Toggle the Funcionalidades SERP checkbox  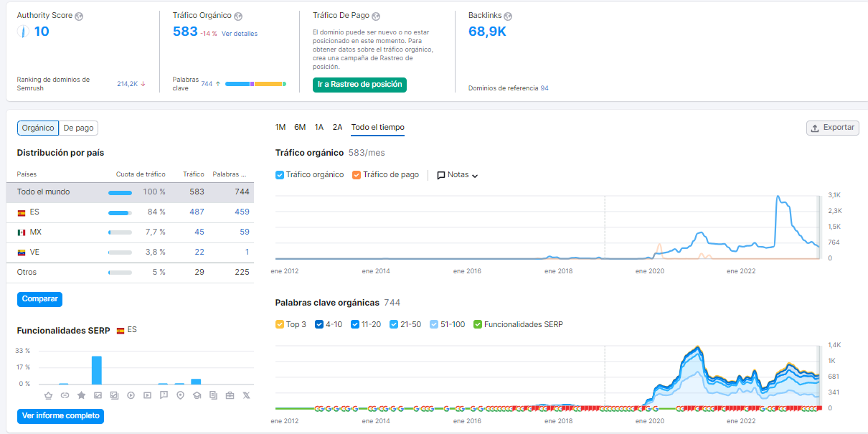tap(478, 324)
